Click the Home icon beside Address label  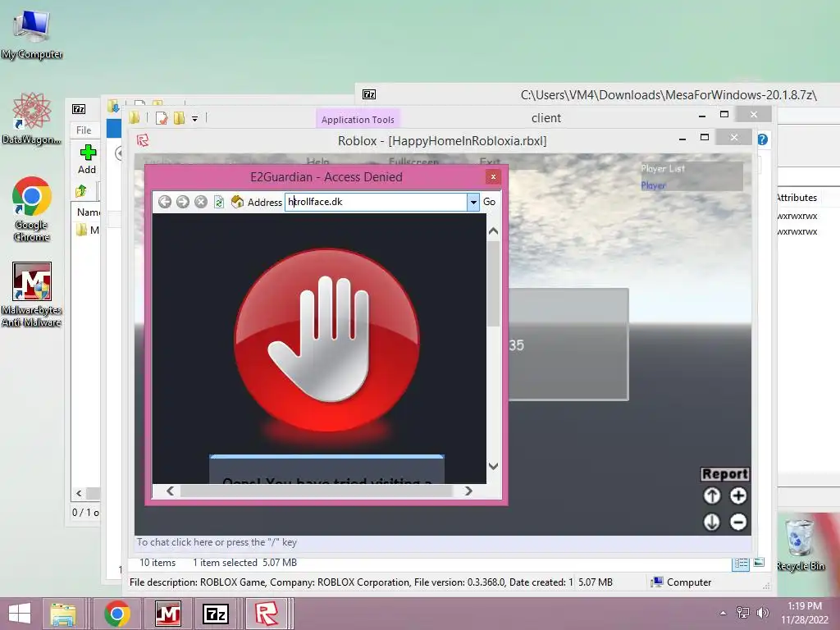tap(237, 202)
